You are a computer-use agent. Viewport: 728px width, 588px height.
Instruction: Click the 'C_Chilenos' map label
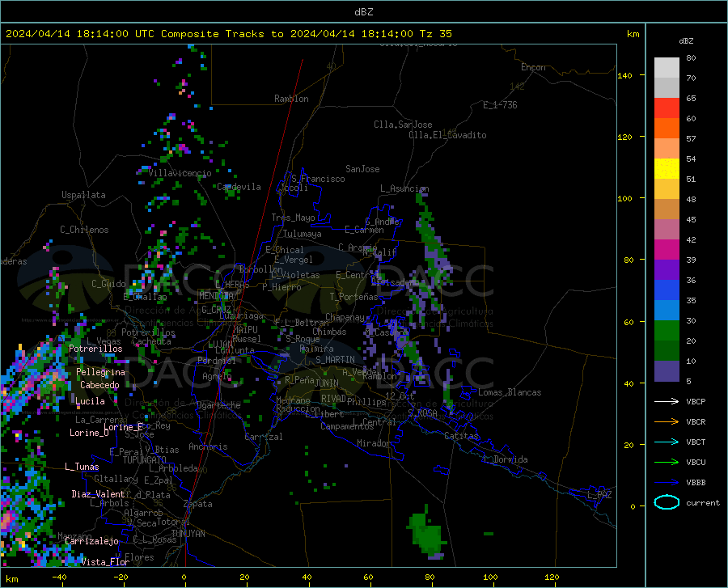tap(84, 230)
